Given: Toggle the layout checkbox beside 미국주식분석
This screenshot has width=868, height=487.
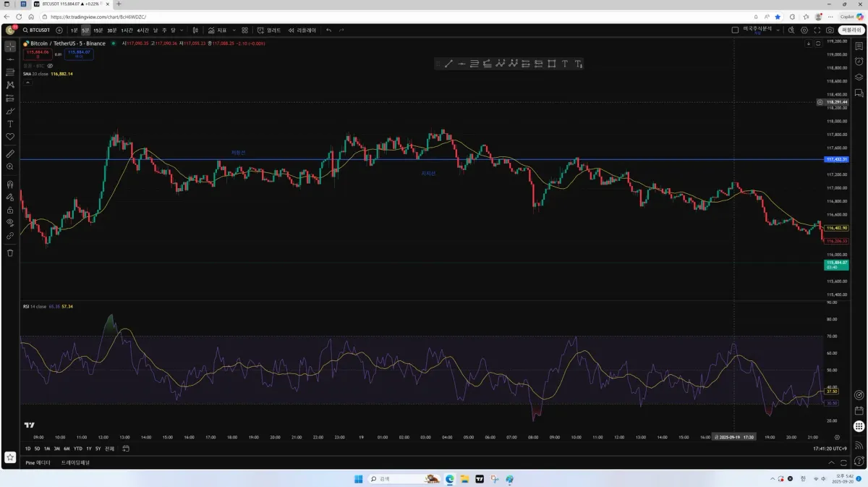Looking at the screenshot, I should pos(735,30).
